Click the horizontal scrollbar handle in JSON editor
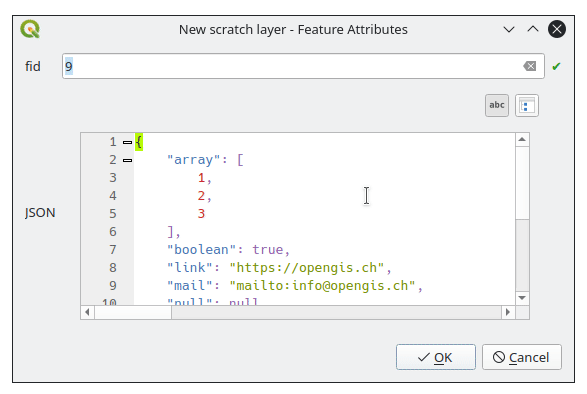 pyautogui.click(x=133, y=312)
